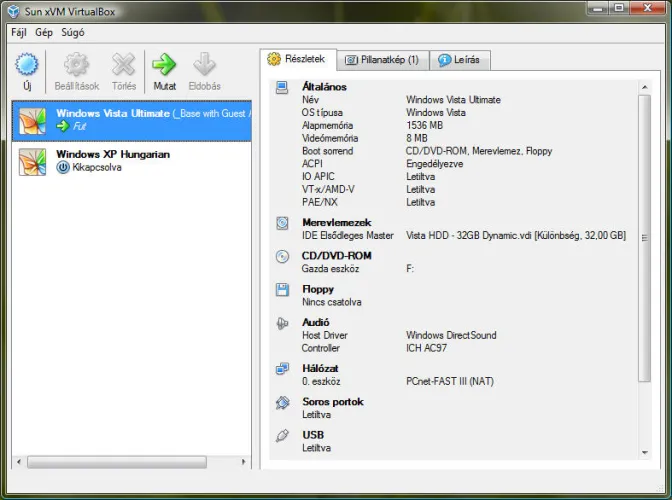Image resolution: width=672 pixels, height=500 pixels.
Task: Click the VM list scroll right arrow
Action: pos(244,462)
